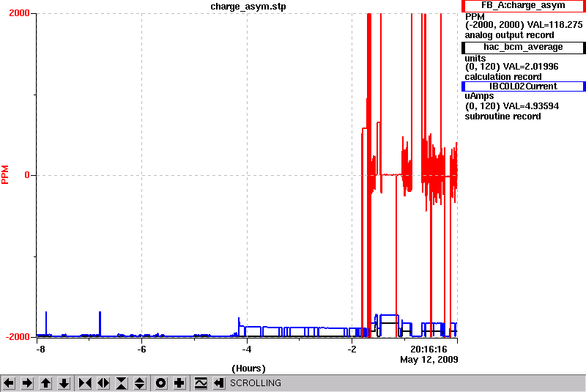Image resolution: width=586 pixels, height=392 pixels.
Task: Click the 'subroutine record' description
Action: pos(502,117)
